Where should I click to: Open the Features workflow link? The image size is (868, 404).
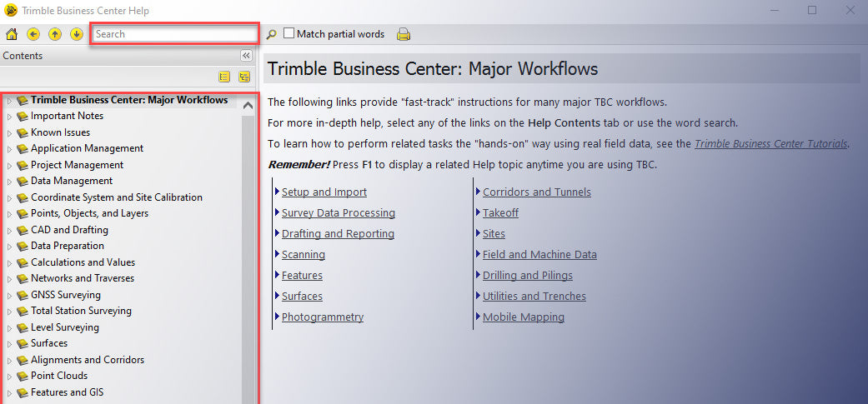coord(302,275)
